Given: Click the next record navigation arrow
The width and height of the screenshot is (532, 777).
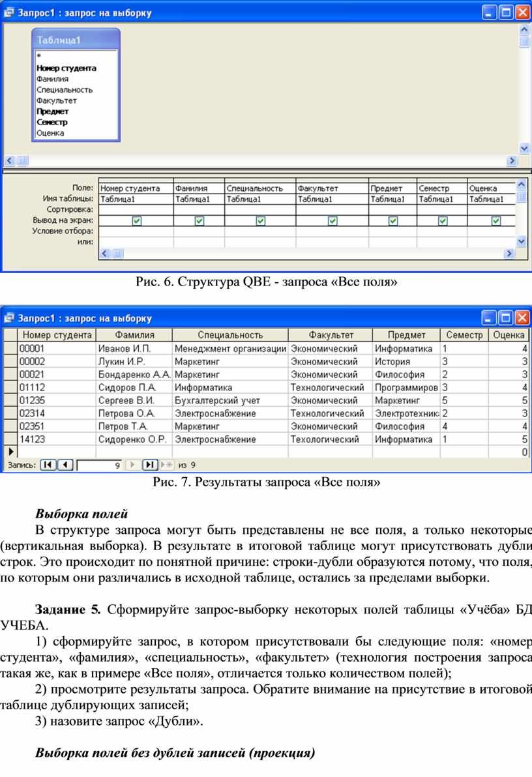Looking at the screenshot, I should pos(132,465).
